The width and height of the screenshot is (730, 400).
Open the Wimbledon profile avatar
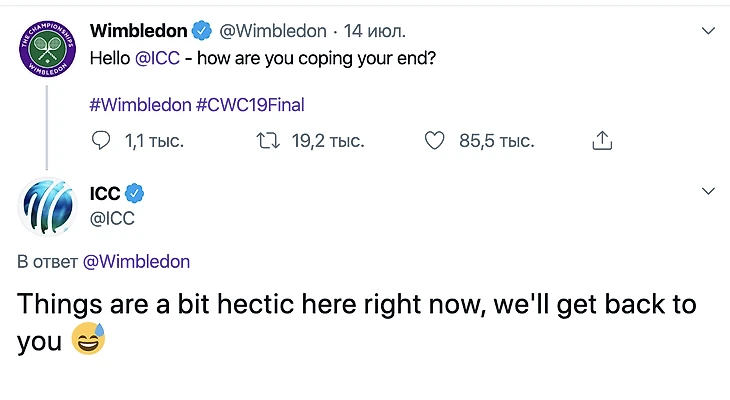click(48, 48)
